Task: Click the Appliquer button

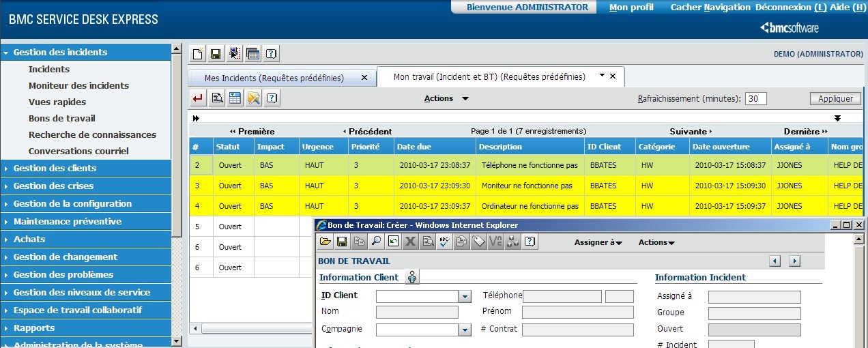Action: [835, 98]
